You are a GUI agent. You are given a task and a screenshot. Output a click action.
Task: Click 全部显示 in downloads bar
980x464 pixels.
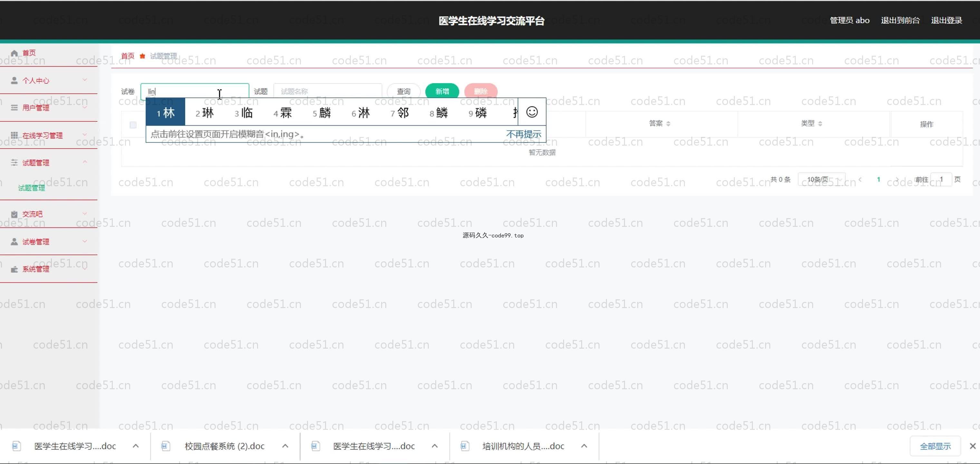point(935,446)
